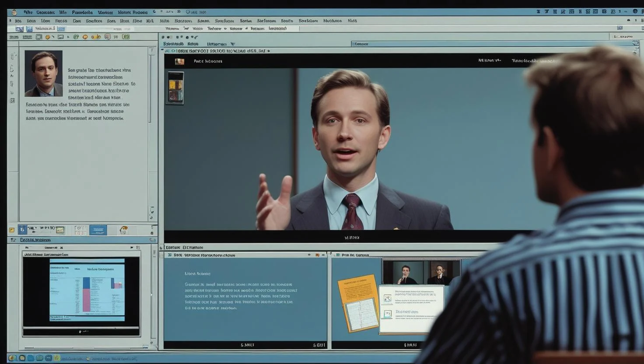The image size is (644, 364).
Task: Click the round logo icon in title bar
Action: point(14,12)
